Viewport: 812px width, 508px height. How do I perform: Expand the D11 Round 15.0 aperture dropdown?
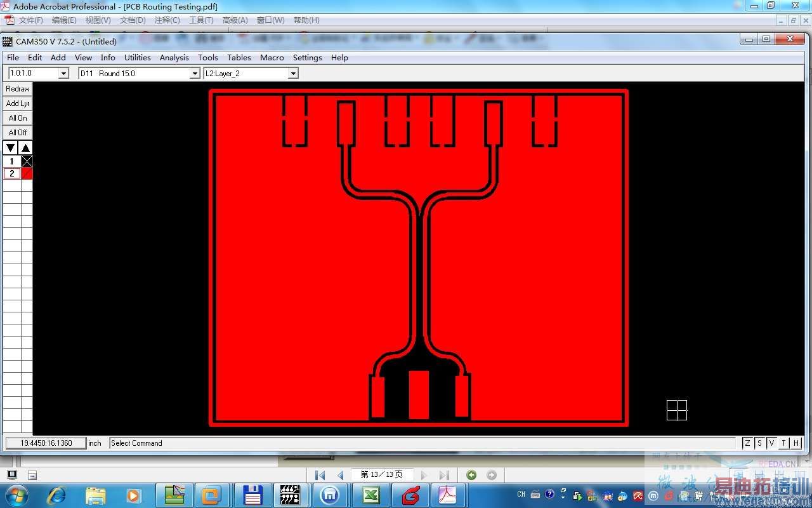coord(195,74)
